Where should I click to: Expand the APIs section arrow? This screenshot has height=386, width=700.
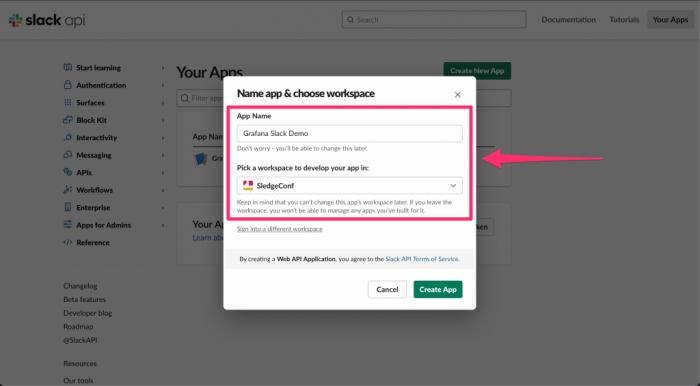[x=163, y=173]
